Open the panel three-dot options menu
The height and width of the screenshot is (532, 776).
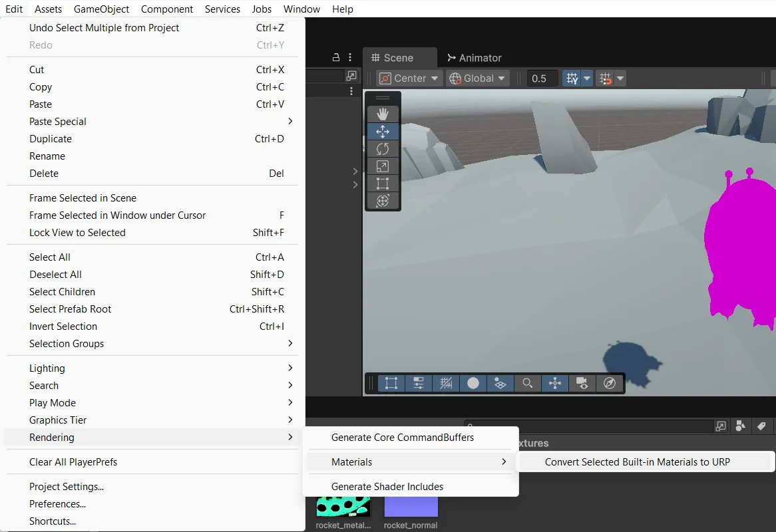coord(350,57)
